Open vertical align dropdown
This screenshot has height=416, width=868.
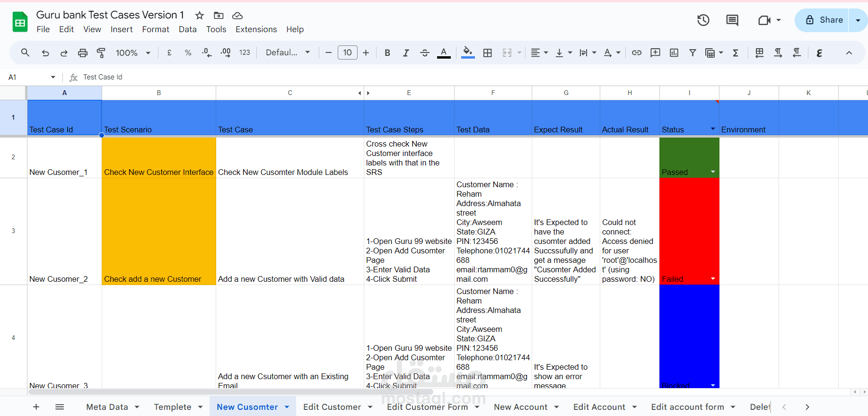point(563,52)
